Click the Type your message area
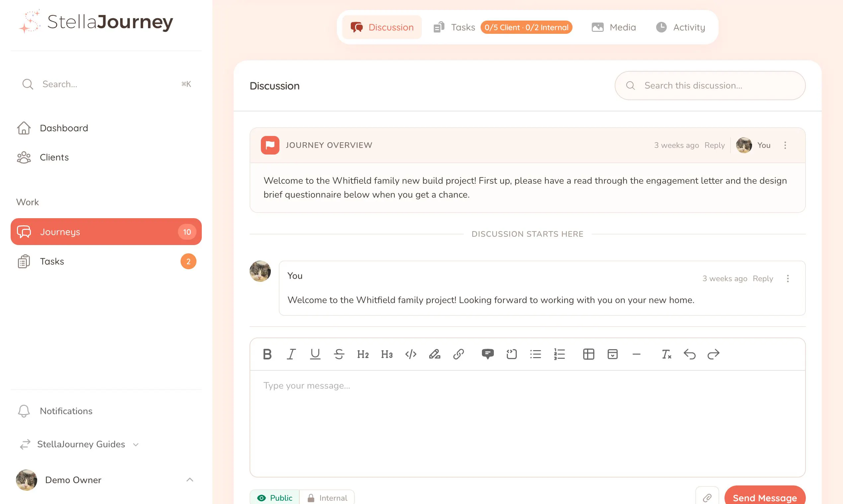The image size is (843, 504). click(x=528, y=423)
